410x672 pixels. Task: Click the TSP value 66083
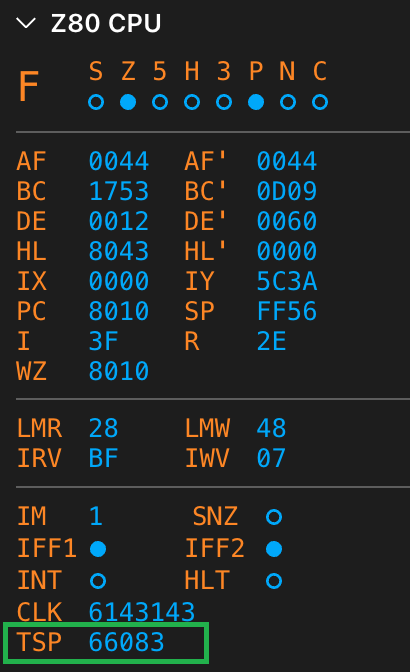(x=126, y=642)
